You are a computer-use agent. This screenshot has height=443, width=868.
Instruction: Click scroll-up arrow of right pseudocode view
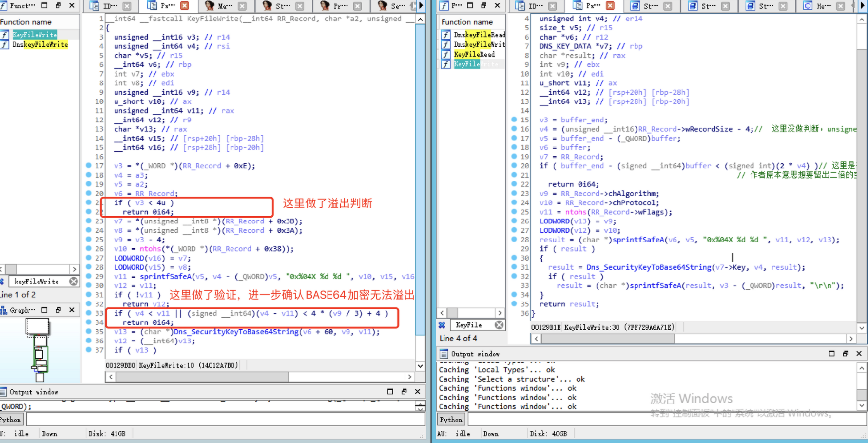click(862, 20)
